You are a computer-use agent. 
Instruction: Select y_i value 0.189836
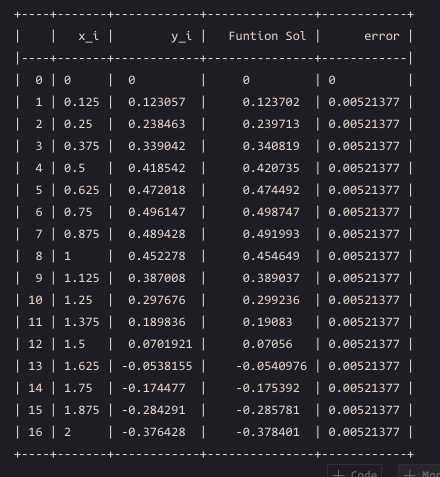tap(157, 322)
